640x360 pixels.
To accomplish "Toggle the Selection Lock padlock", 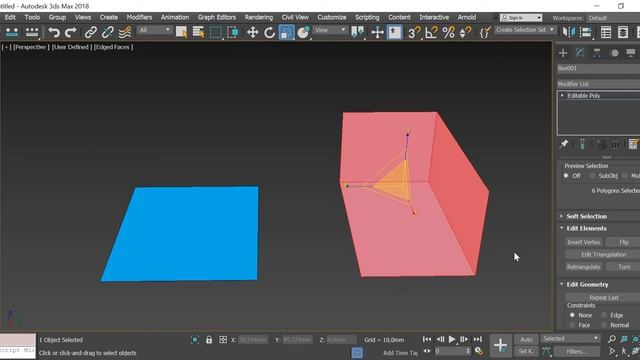I will pos(209,340).
